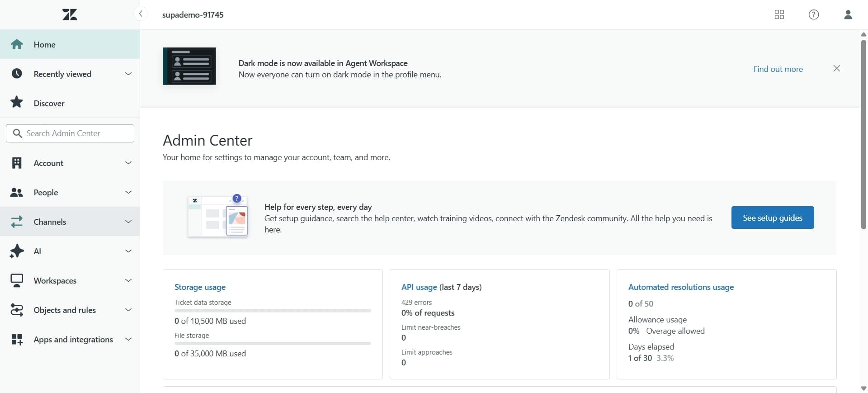Expand the Workspaces section chevron
Image resolution: width=868 pixels, height=393 pixels.
128,280
